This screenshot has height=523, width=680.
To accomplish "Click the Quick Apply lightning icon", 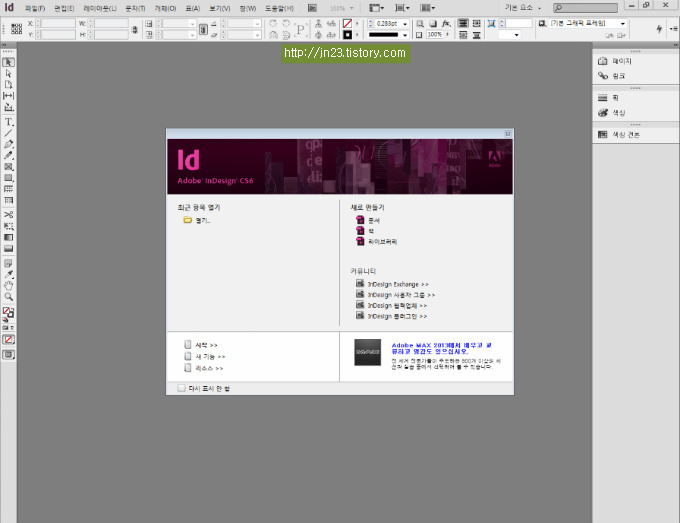I will point(659,29).
